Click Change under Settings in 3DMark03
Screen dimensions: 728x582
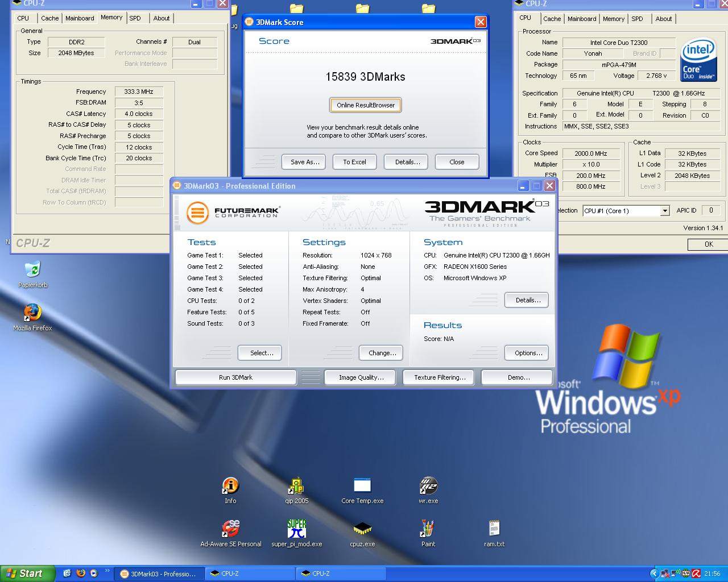pos(382,353)
